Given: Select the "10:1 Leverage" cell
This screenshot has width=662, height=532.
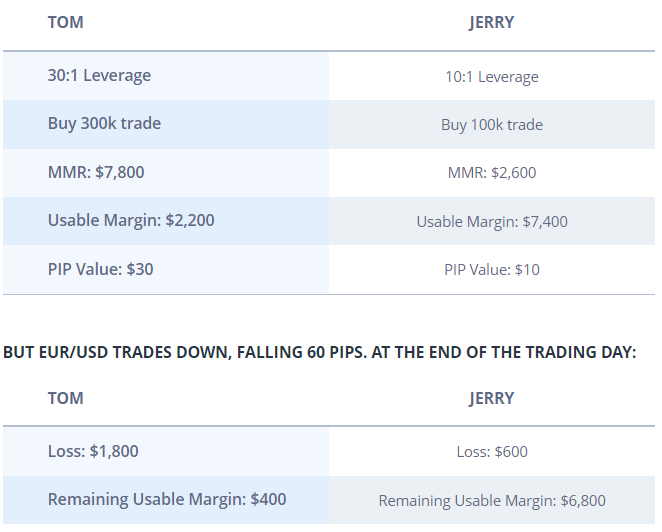Looking at the screenshot, I should tap(491, 77).
